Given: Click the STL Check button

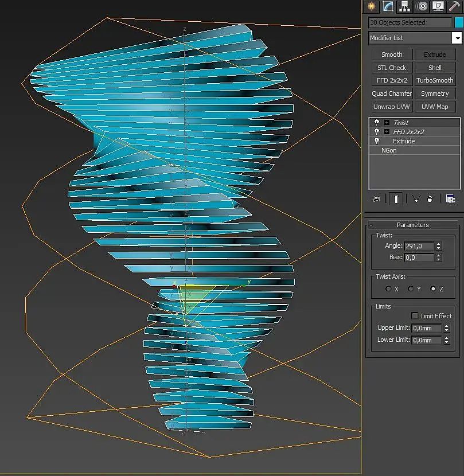Looking at the screenshot, I should tap(392, 68).
